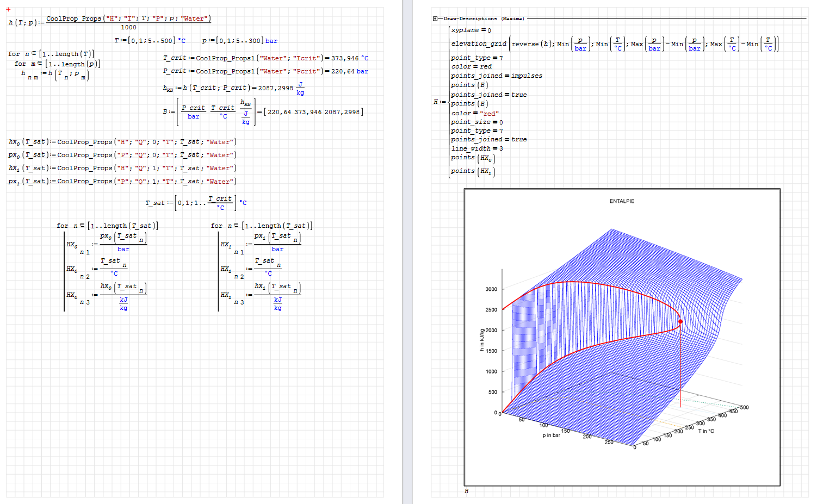Click the elevation_grid line in H definition
Image resolution: width=817 pixels, height=504 pixels.
click(x=615, y=44)
